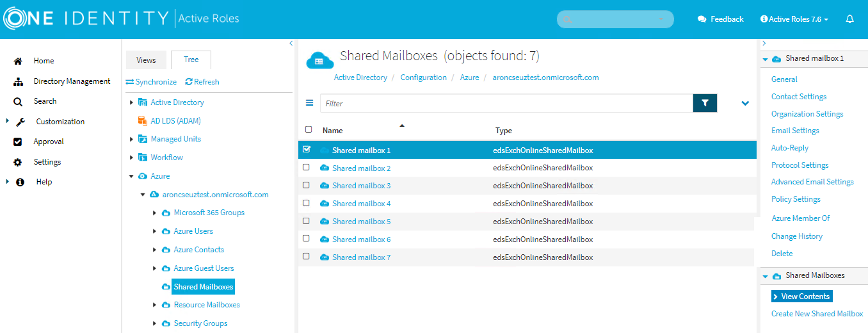
Task: Click the Feedback chat bubble icon
Action: tap(702, 19)
